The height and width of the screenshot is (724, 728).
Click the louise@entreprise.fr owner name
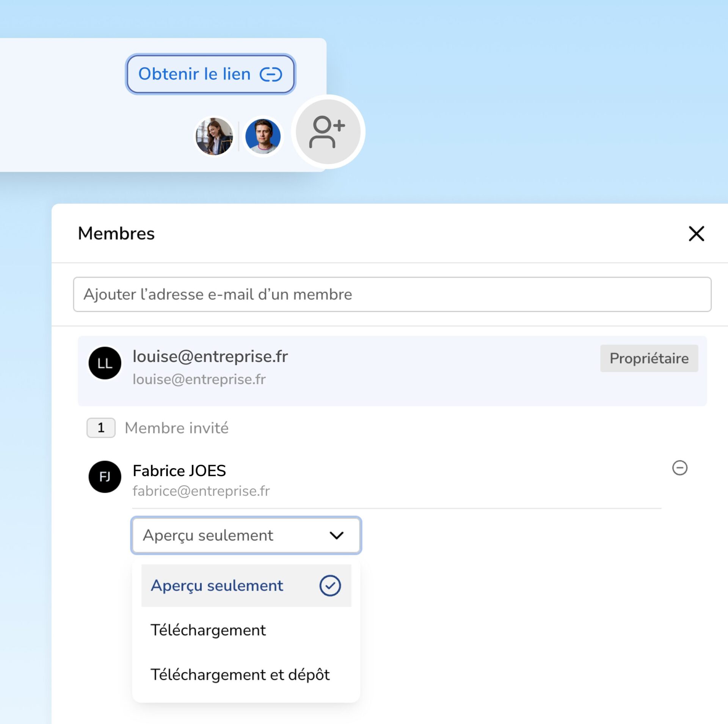(x=210, y=356)
